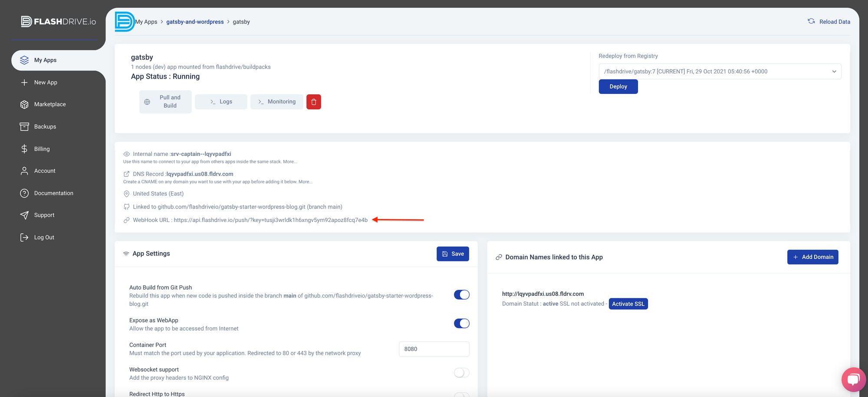Screen dimensions: 868x397
Task: Click the GitHub icon beside Linked to repository
Action: 127,207
